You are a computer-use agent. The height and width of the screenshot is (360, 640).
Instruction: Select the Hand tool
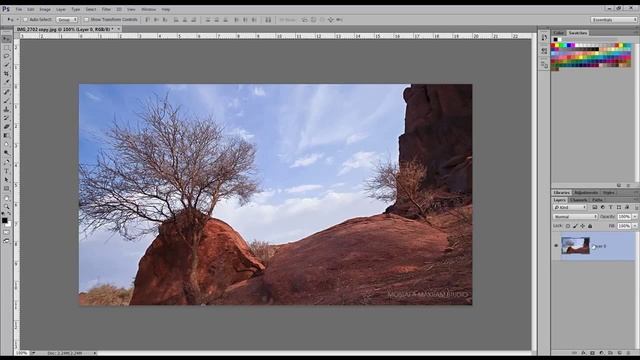coord(6,198)
